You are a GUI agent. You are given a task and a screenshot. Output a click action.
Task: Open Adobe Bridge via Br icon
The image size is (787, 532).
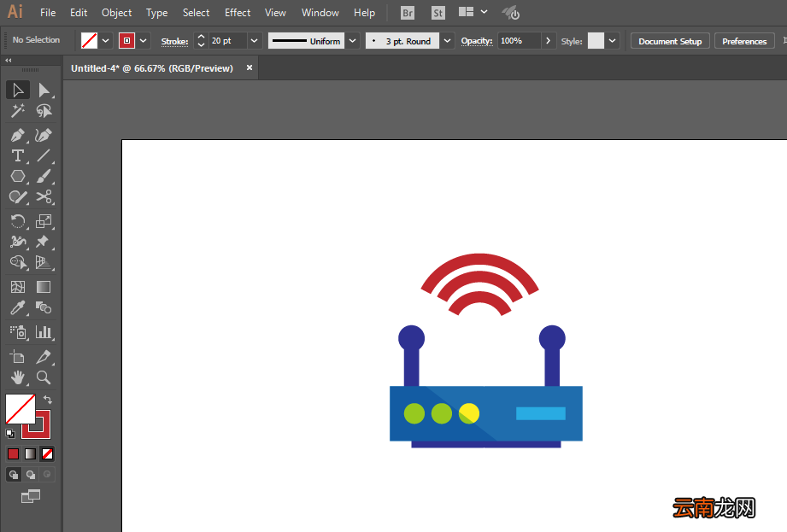pyautogui.click(x=408, y=13)
